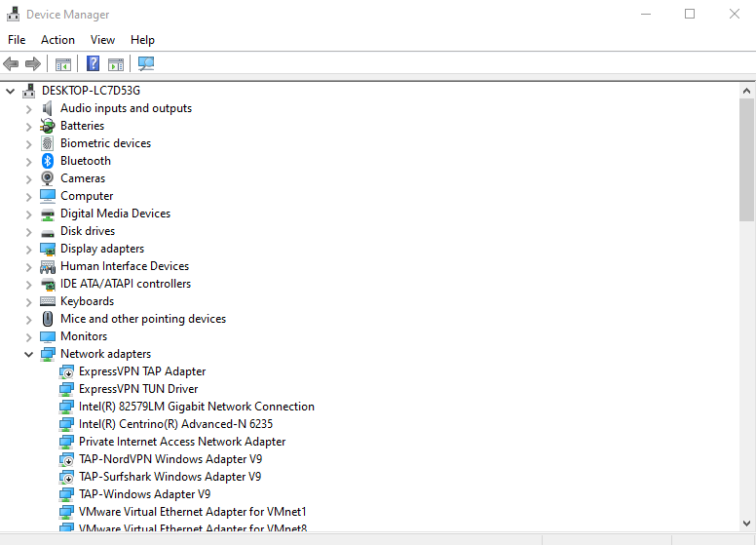Open the File menu
The image size is (756, 545).
[17, 40]
